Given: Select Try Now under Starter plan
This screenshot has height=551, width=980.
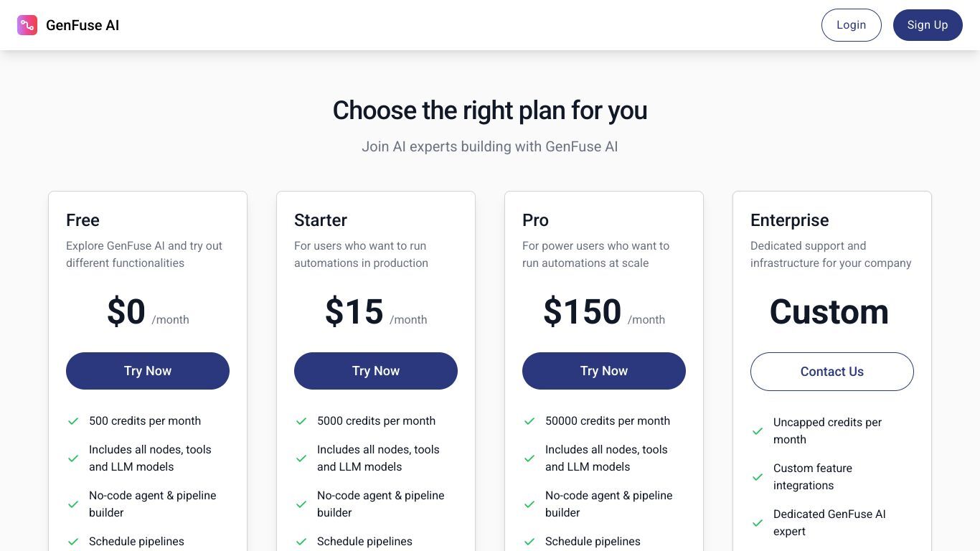Looking at the screenshot, I should (x=376, y=371).
